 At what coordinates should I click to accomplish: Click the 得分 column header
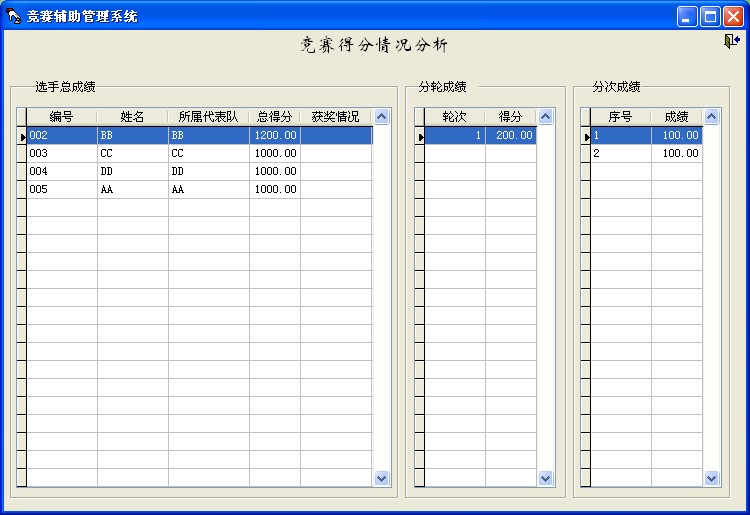511,117
